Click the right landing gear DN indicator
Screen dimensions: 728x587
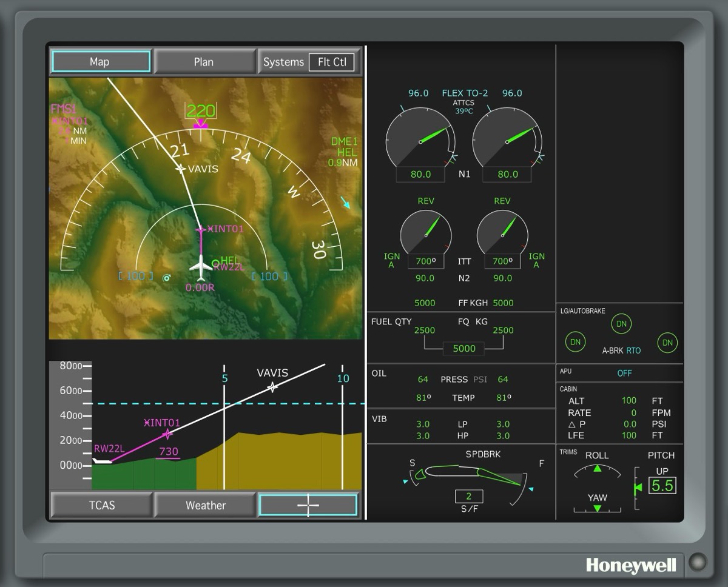[x=667, y=342]
